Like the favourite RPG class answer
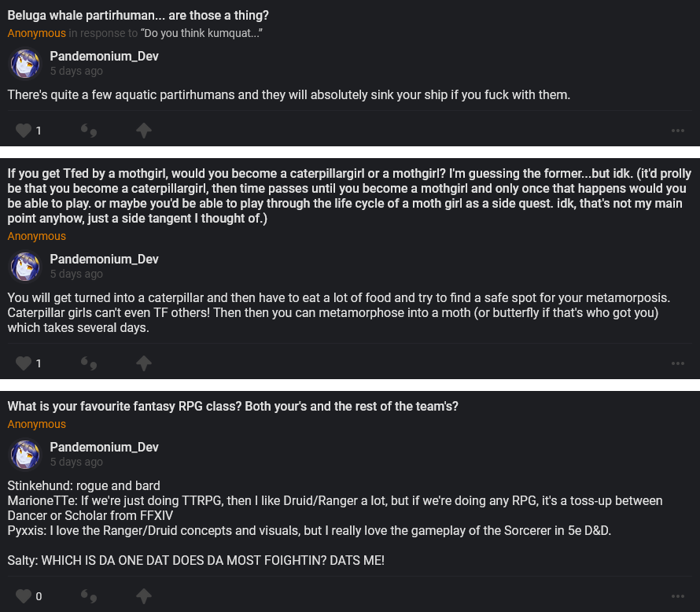 24,595
